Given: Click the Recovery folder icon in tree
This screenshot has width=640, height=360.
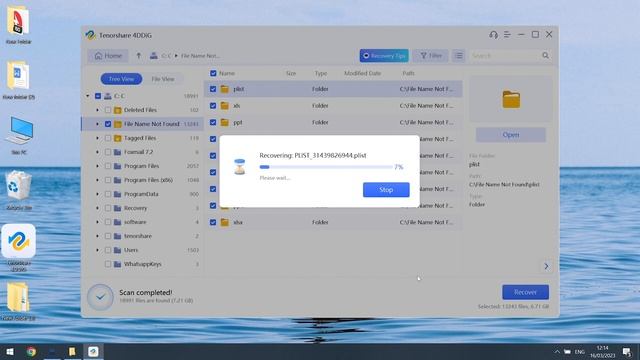Looking at the screenshot, I should point(118,208).
